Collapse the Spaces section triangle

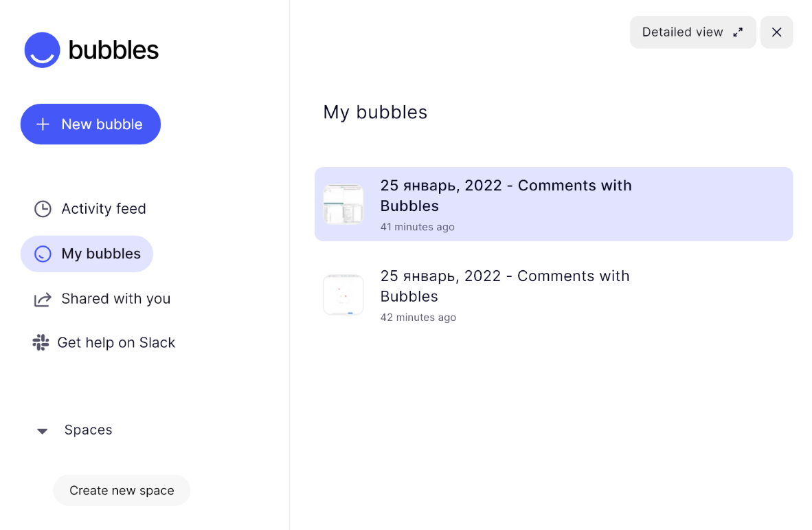click(43, 431)
